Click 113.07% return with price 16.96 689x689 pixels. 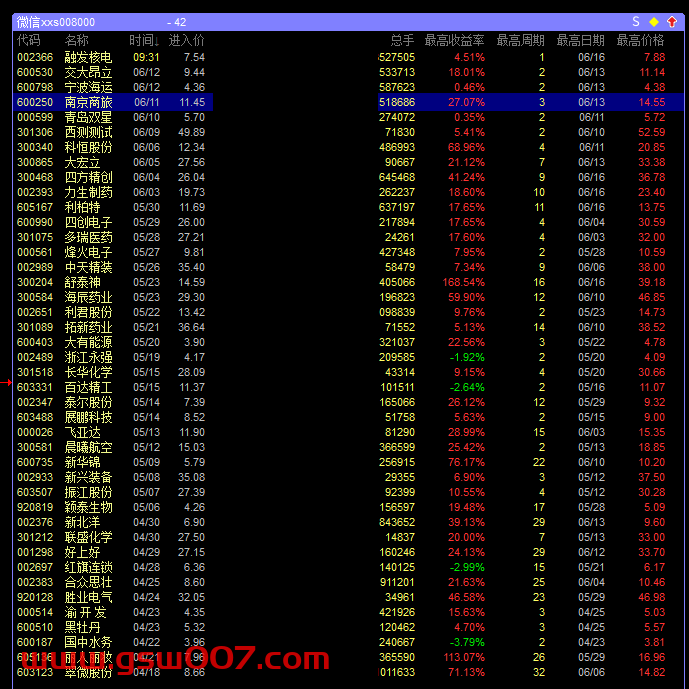(464, 657)
